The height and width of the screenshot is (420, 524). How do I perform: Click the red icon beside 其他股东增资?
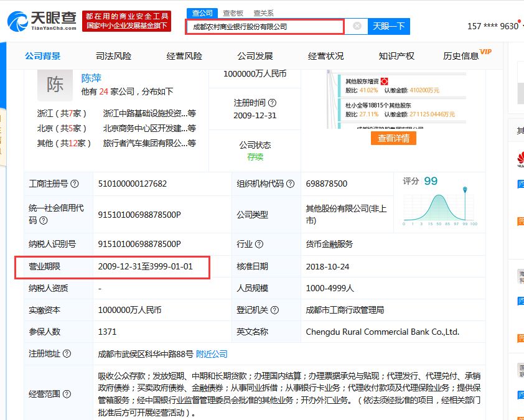tap(385, 81)
